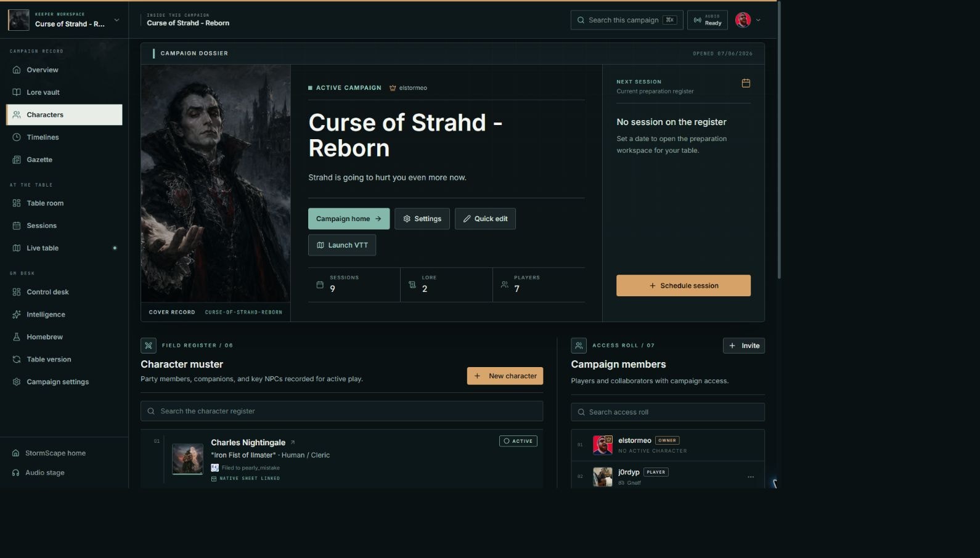Image resolution: width=980 pixels, height=558 pixels.
Task: Click the Search this campaign field
Action: click(x=626, y=20)
